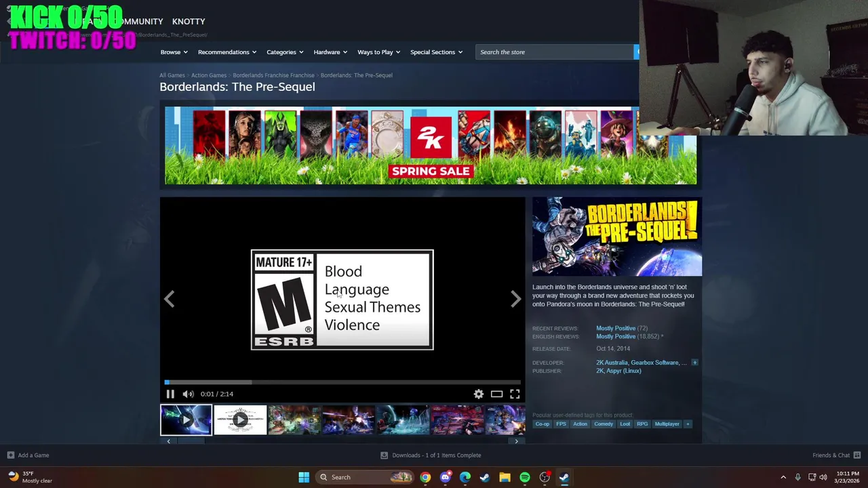Open clock showing 10:11 PM
Image resolution: width=868 pixels, height=488 pixels.
(x=848, y=477)
